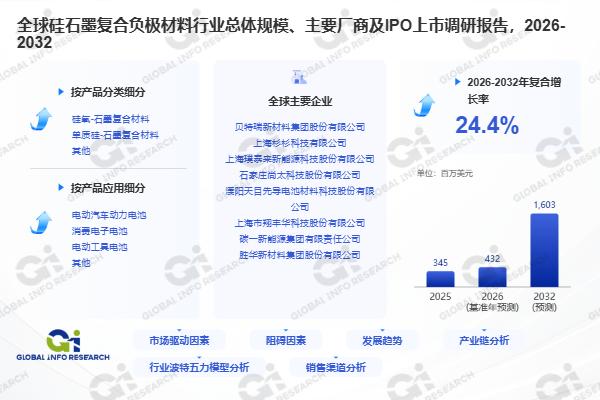Click 贝特瑞新材料集团股份有限公司 company name
This screenshot has width=600, height=400.
300,127
